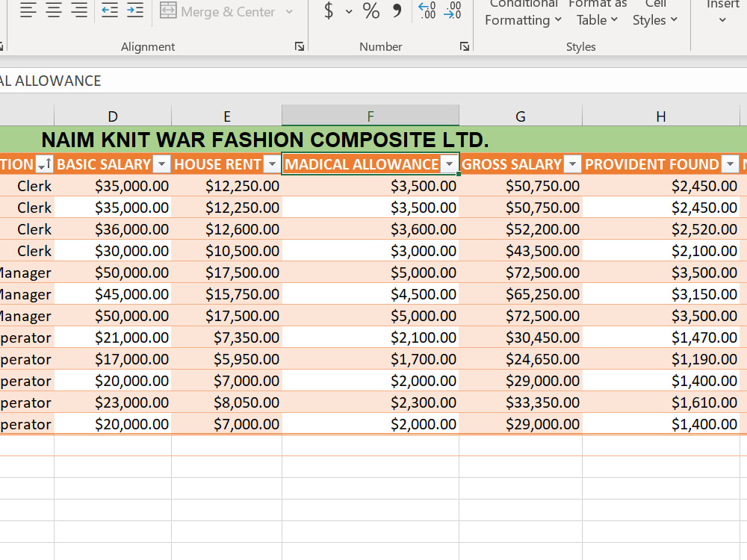
Task: Open Format as Table gallery
Action: [598, 13]
